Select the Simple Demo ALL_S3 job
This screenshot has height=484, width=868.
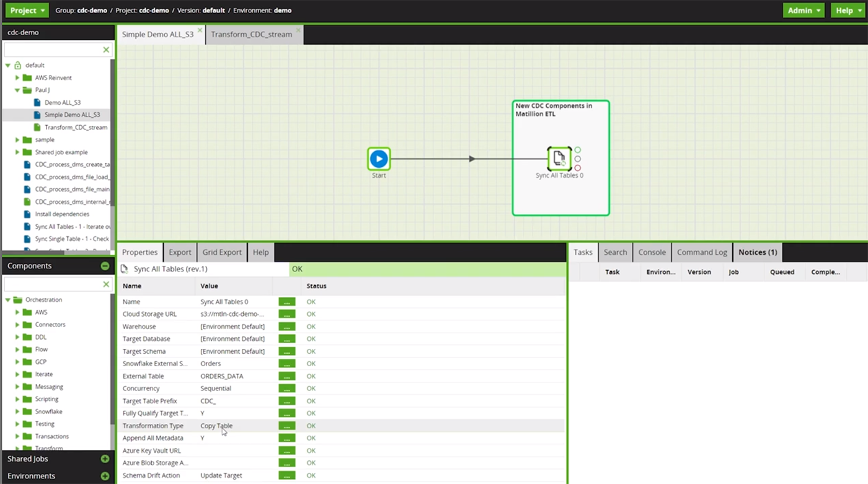coord(72,115)
